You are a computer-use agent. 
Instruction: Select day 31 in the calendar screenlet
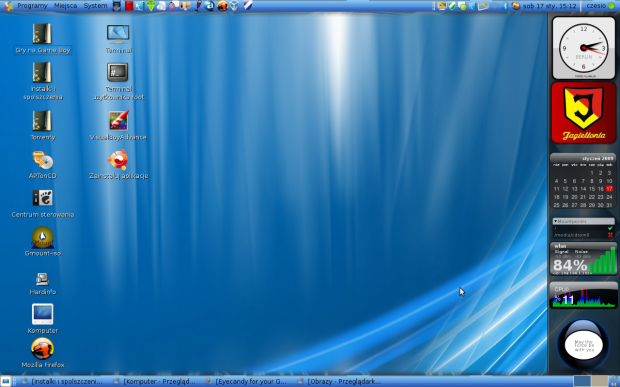click(x=609, y=205)
